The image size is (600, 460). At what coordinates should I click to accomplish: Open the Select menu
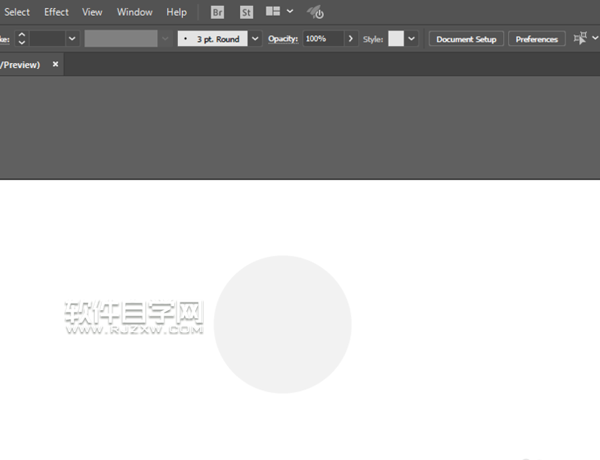17,12
